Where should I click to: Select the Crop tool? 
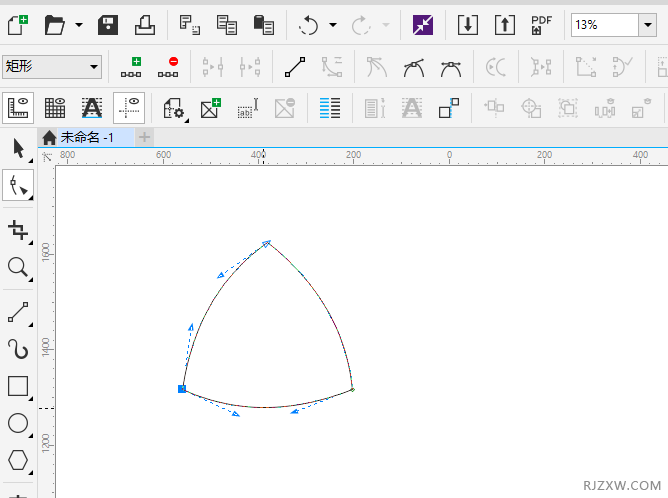point(18,230)
